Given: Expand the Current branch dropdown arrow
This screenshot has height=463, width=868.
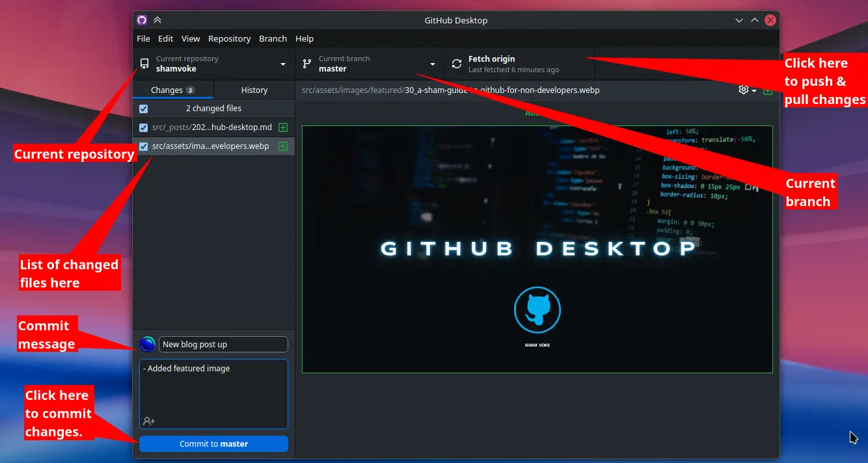Looking at the screenshot, I should pos(433,64).
